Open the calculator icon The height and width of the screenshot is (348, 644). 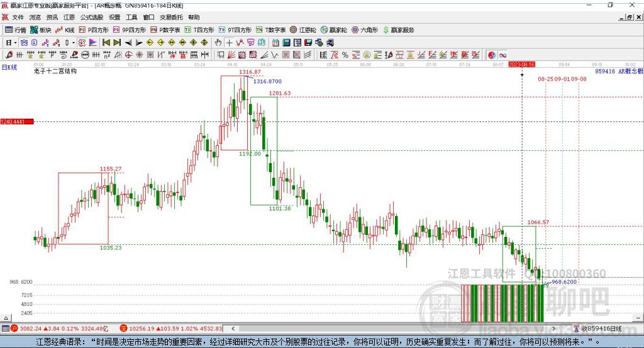(287, 43)
